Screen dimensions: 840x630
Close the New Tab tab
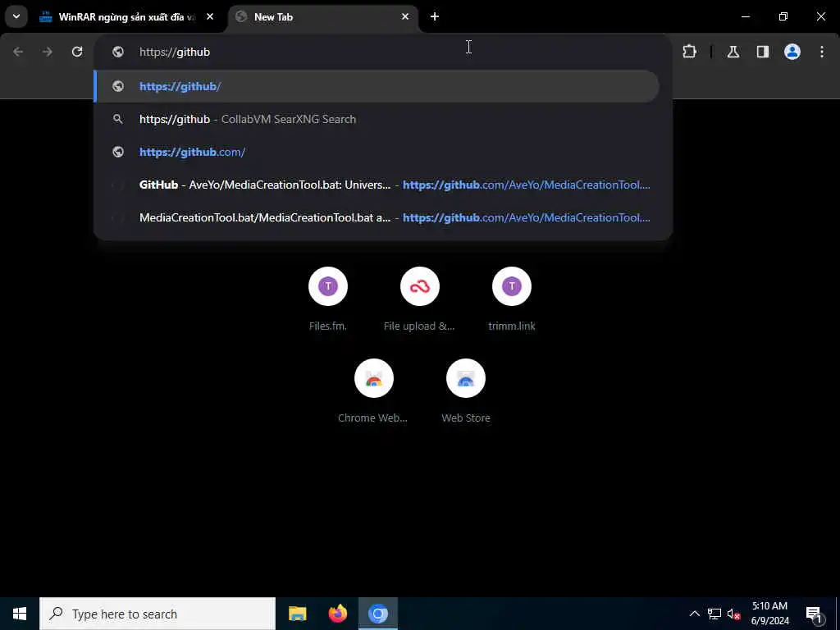point(405,16)
